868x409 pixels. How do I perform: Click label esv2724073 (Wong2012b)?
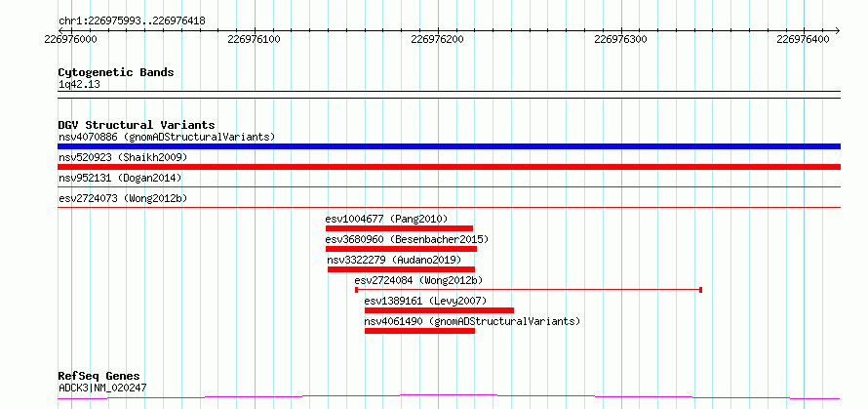click(123, 198)
